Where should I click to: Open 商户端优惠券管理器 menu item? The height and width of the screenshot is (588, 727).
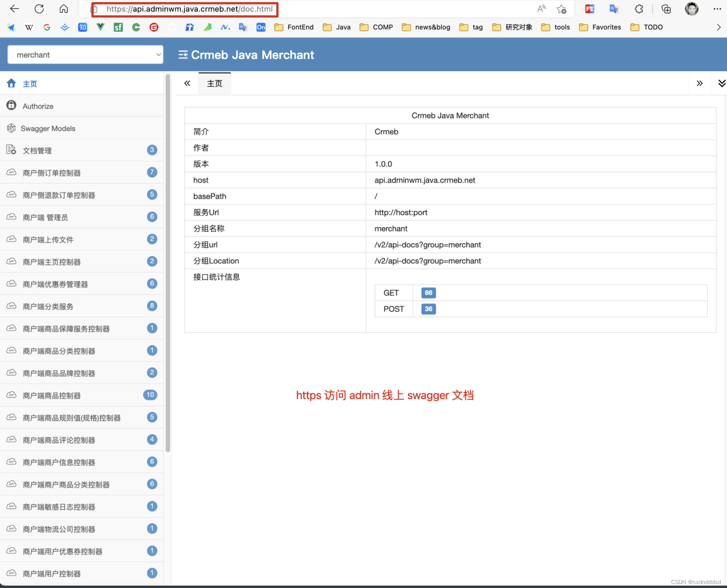click(82, 284)
